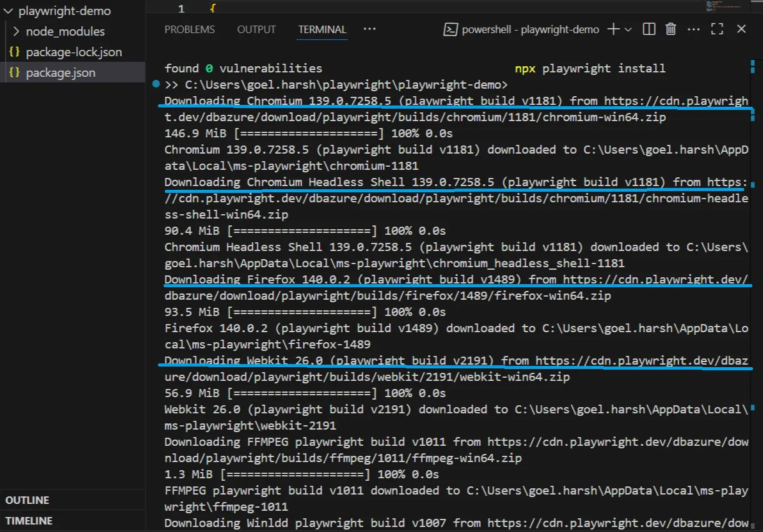
Task: Click the JSON braces icon beside package.json
Action: click(x=14, y=72)
